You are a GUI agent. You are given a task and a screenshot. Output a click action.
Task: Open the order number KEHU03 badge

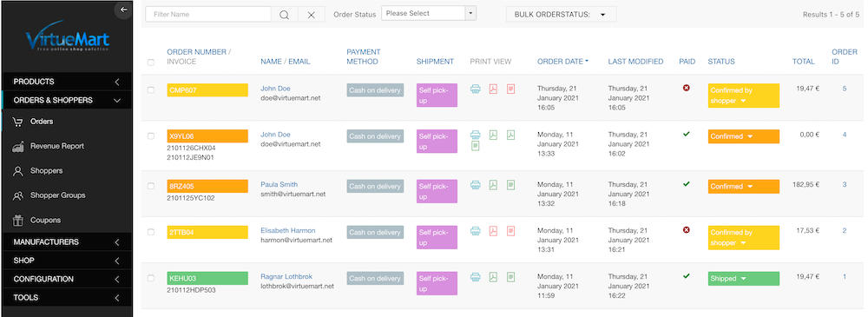[207, 278]
